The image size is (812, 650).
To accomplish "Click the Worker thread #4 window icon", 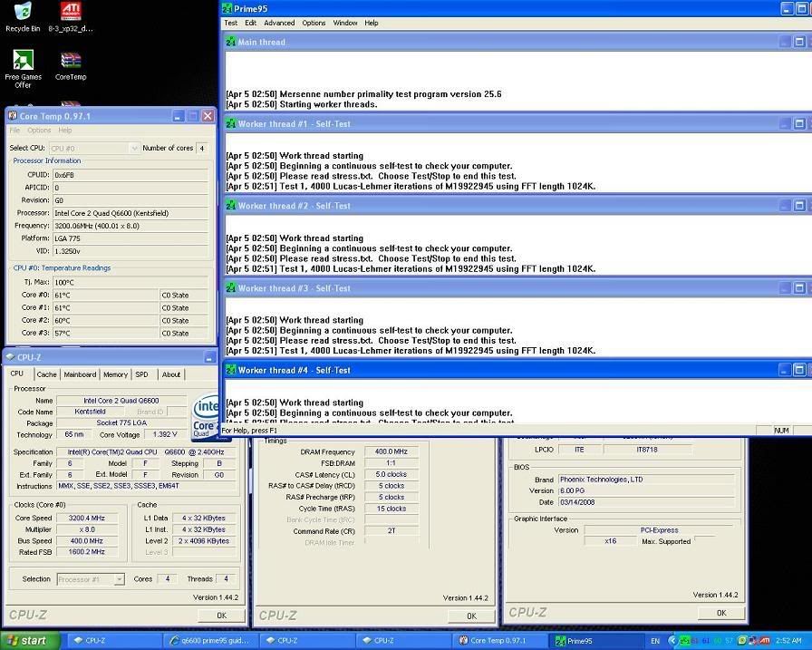I will click(x=231, y=370).
